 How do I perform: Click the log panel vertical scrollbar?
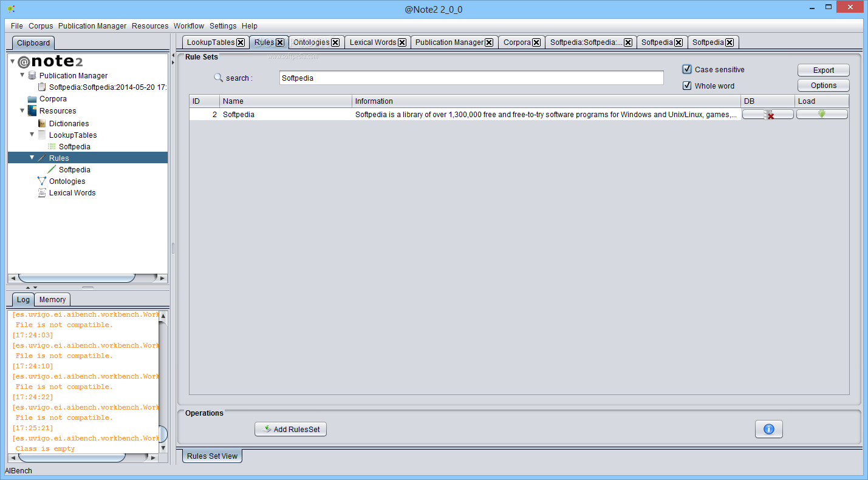click(x=163, y=434)
